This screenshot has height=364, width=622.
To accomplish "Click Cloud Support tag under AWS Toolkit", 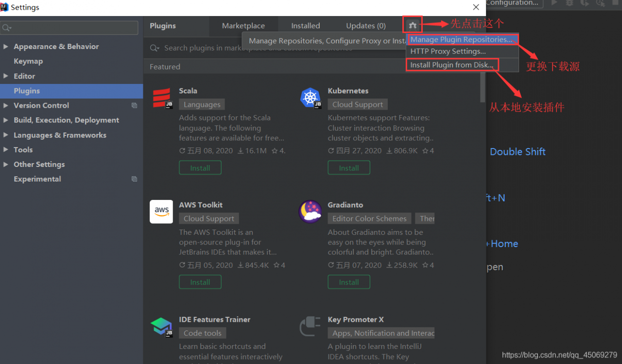I will [209, 219].
